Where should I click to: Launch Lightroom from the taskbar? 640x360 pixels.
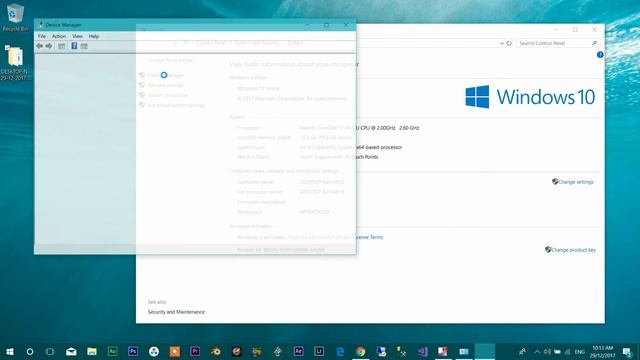[319, 351]
